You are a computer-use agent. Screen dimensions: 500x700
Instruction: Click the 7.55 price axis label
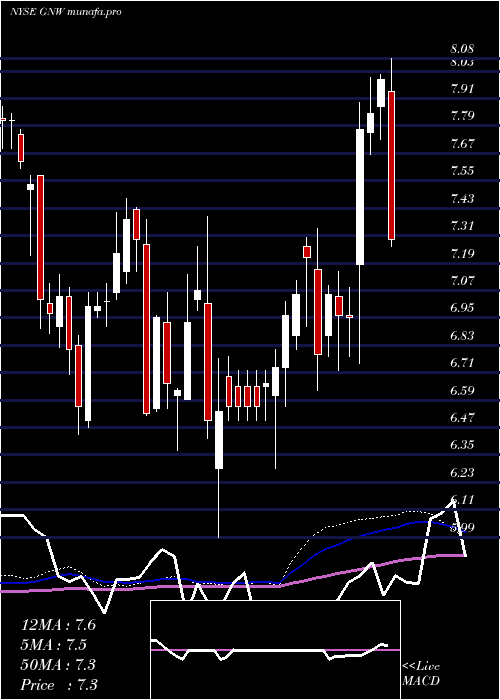tap(462, 171)
